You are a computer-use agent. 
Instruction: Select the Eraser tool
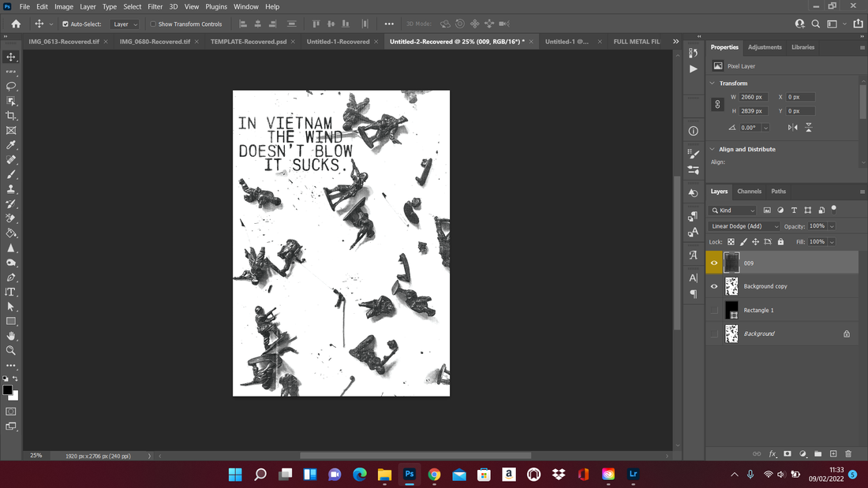10,218
